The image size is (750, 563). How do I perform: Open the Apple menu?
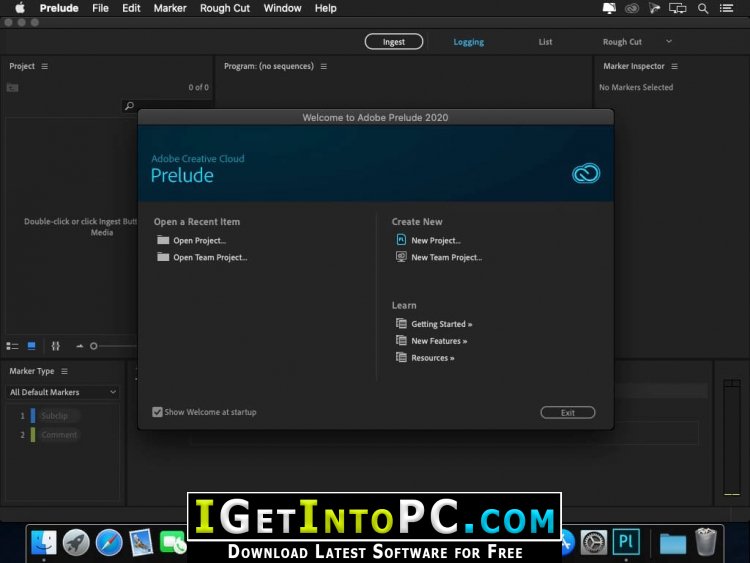pyautogui.click(x=20, y=8)
